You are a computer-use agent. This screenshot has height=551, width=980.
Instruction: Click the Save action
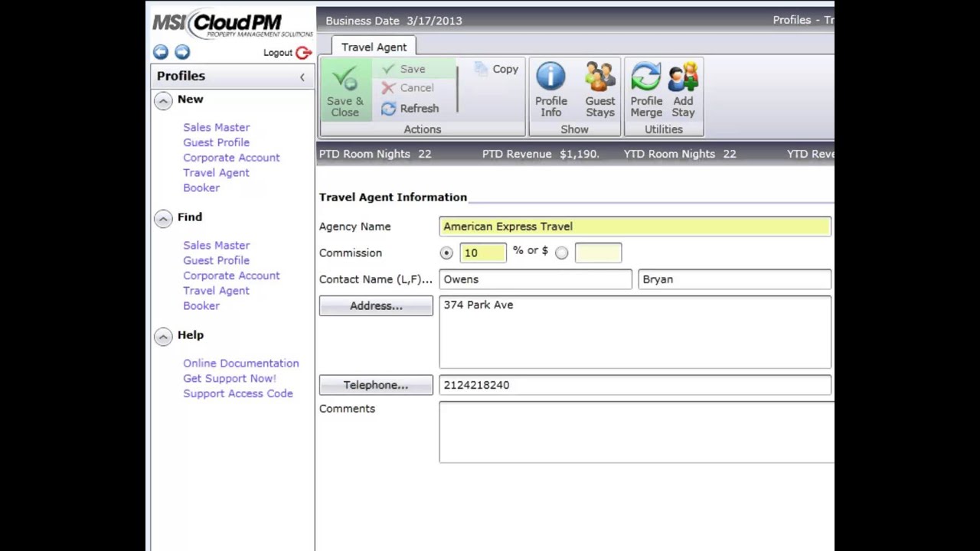coord(404,69)
